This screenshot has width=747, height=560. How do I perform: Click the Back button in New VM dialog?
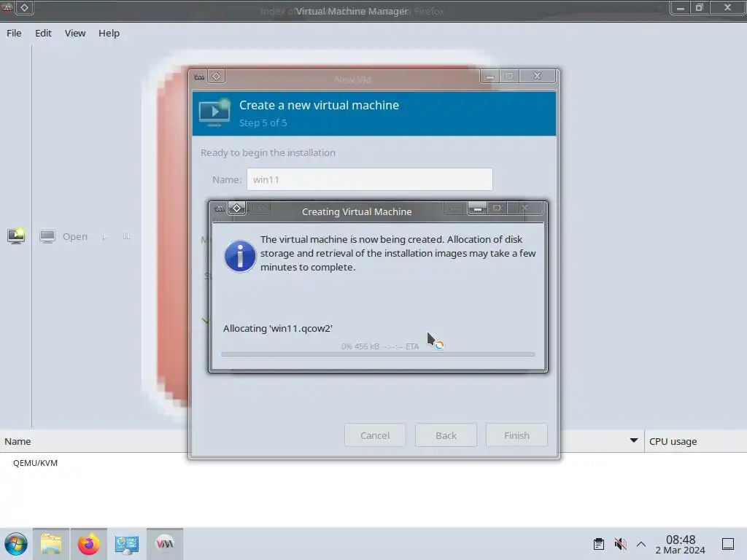[x=446, y=435]
